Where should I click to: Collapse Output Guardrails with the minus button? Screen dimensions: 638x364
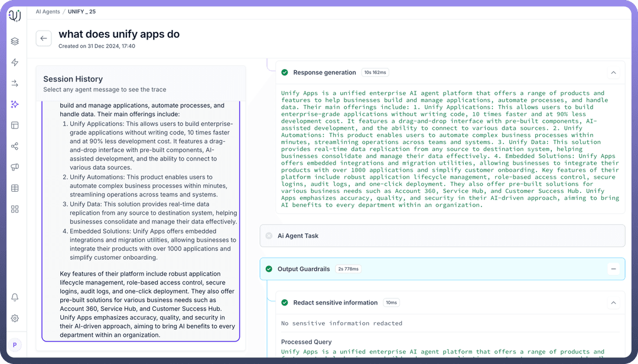[613, 269]
